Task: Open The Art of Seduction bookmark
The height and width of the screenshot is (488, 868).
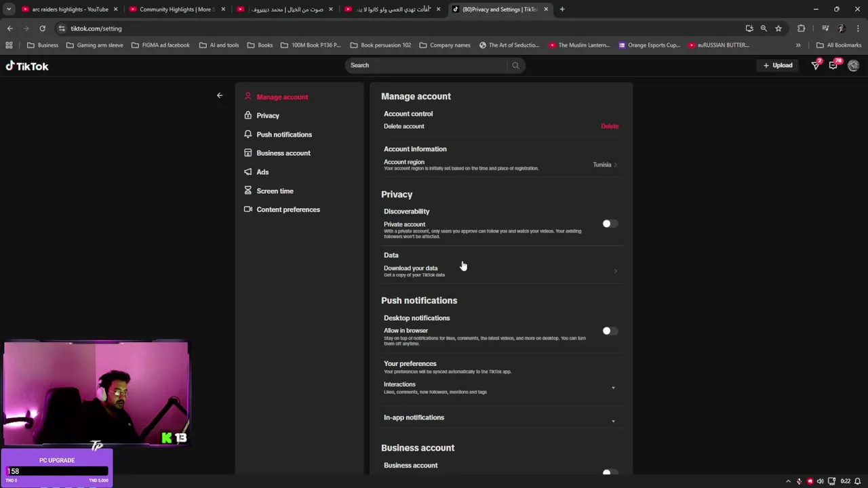Action: tap(509, 45)
